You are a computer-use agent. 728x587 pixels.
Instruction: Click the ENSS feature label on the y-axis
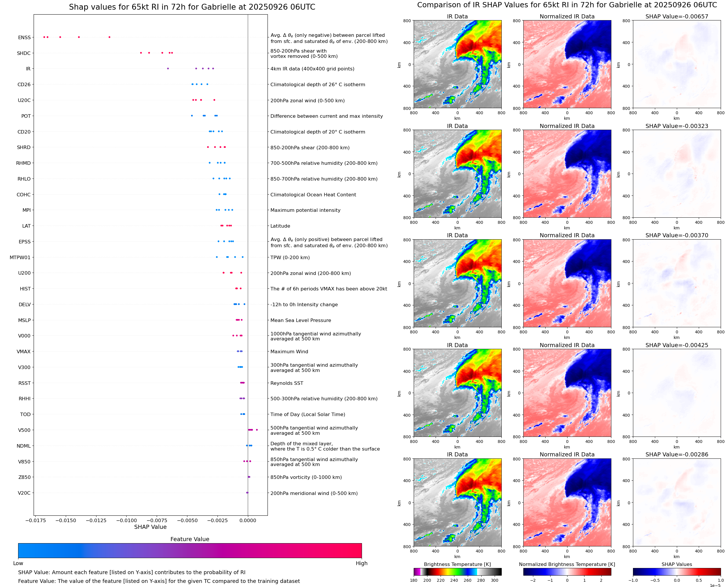coord(24,37)
